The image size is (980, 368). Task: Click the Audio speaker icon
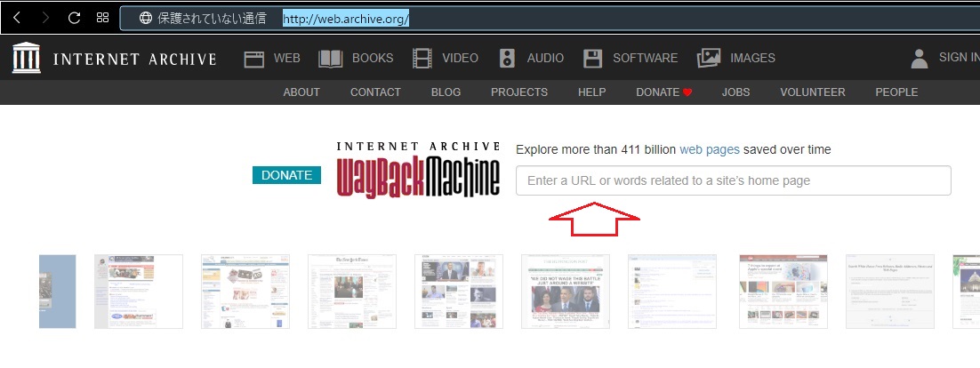(507, 59)
